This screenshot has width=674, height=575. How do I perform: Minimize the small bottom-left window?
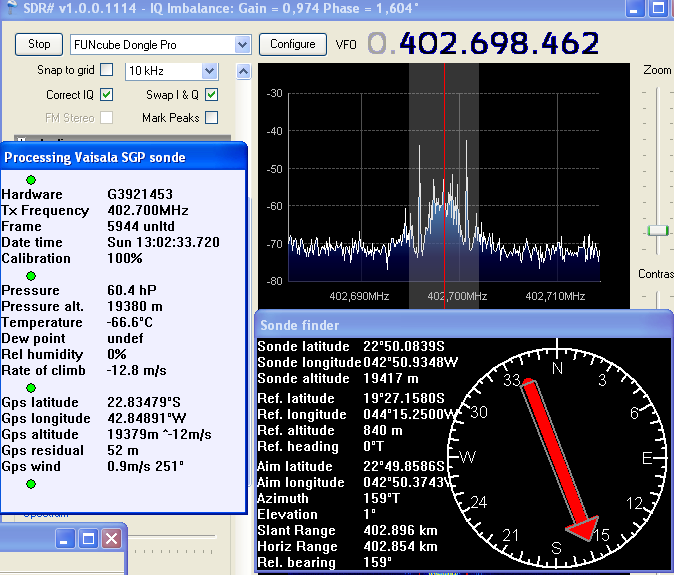click(65, 538)
